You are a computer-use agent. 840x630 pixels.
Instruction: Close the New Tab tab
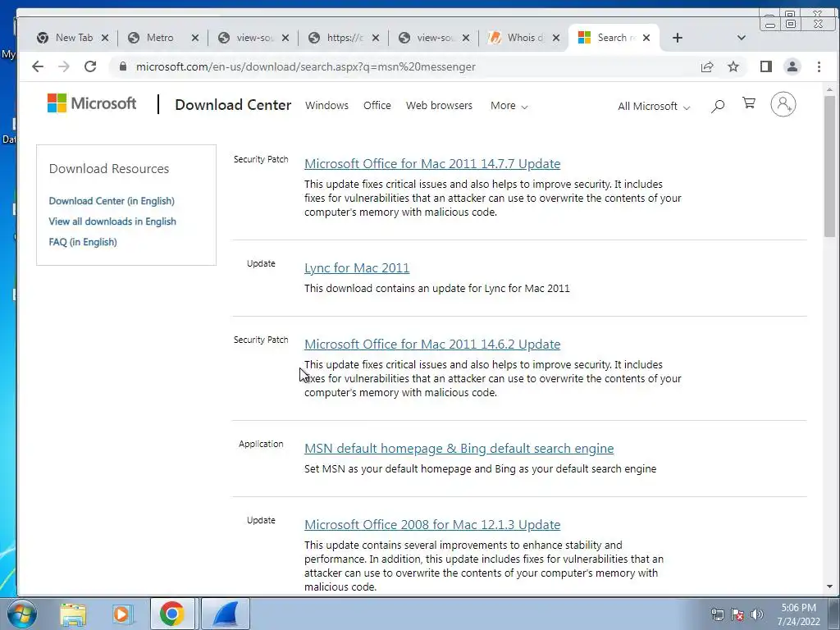[105, 38]
